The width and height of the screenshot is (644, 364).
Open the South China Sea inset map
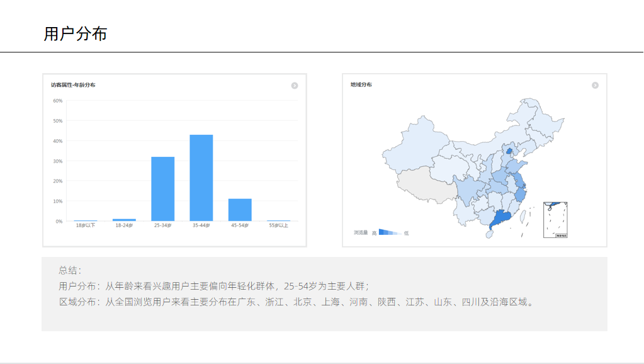pos(556,220)
